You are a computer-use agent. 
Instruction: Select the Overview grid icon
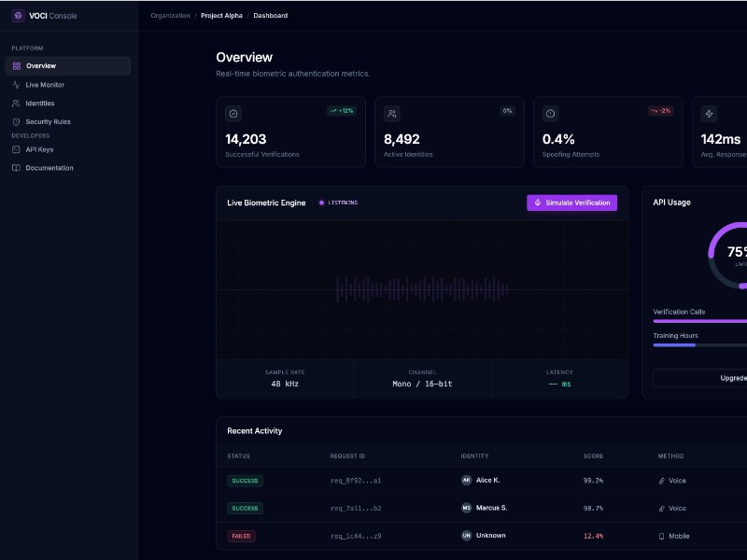point(17,65)
